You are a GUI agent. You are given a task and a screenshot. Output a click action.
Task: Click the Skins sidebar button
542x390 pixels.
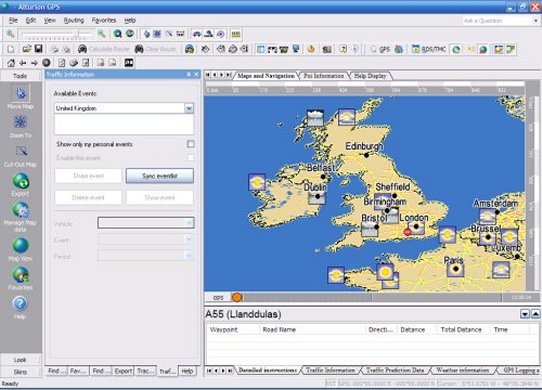(x=20, y=372)
